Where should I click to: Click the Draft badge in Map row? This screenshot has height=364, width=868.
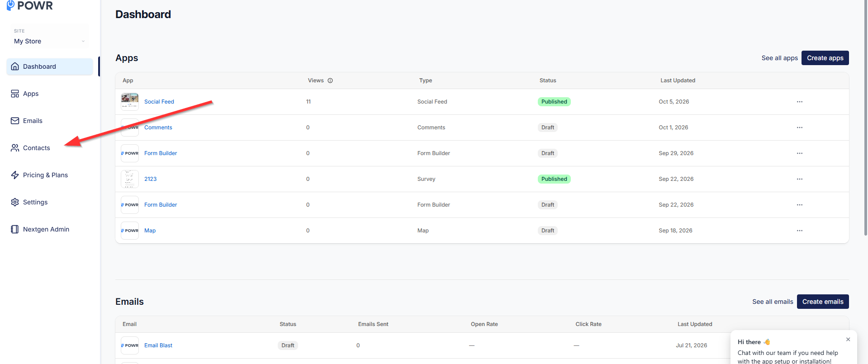coord(548,231)
